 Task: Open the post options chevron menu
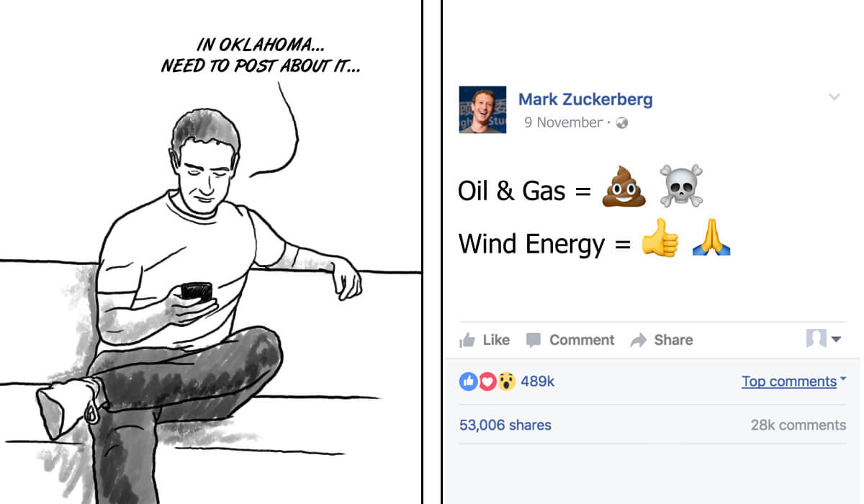tap(834, 97)
